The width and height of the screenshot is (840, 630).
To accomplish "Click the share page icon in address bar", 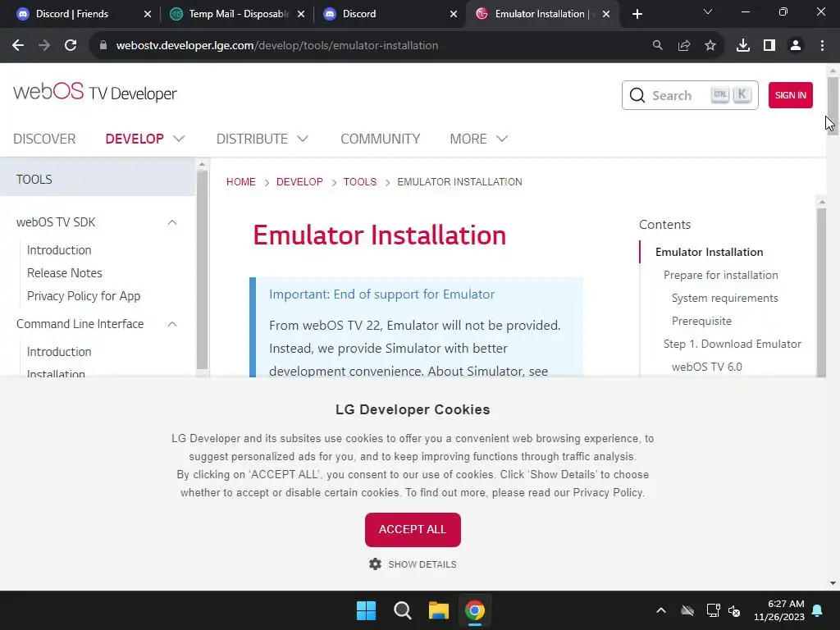I will pos(684,46).
